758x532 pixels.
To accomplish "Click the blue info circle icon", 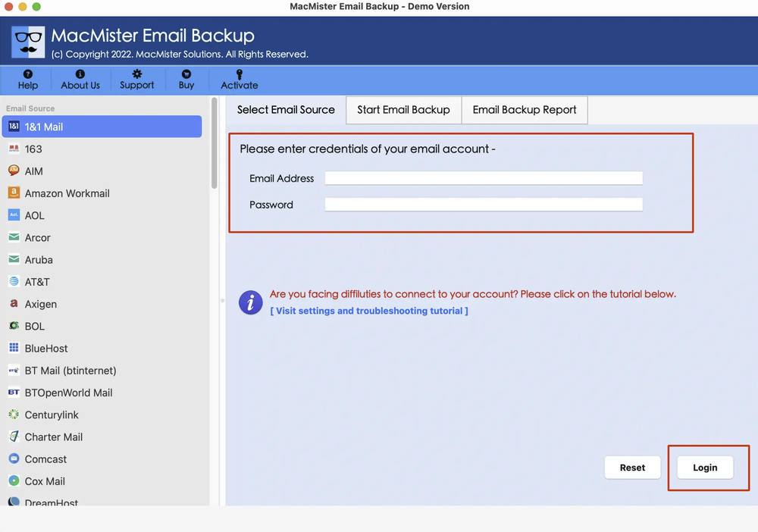I will [250, 302].
